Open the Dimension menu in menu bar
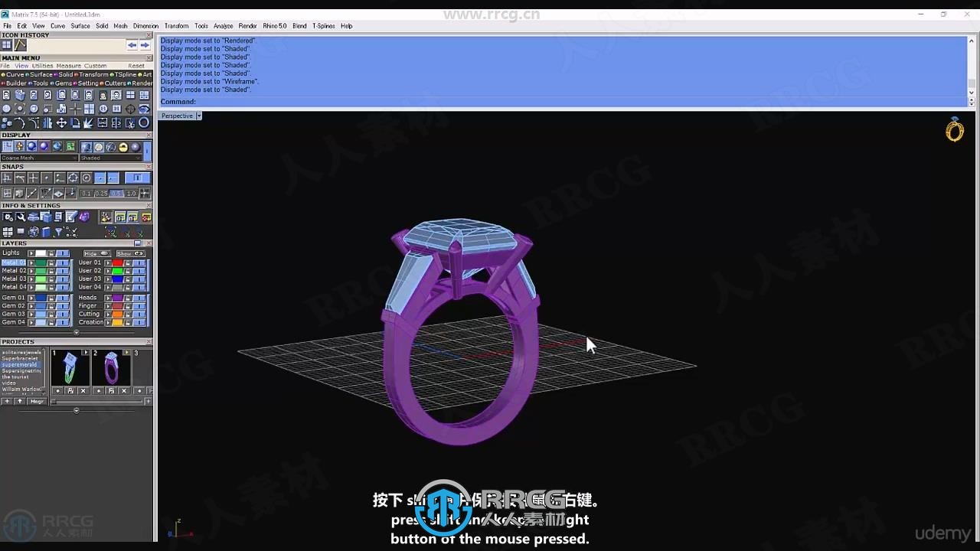This screenshot has height=551, width=980. point(145,26)
